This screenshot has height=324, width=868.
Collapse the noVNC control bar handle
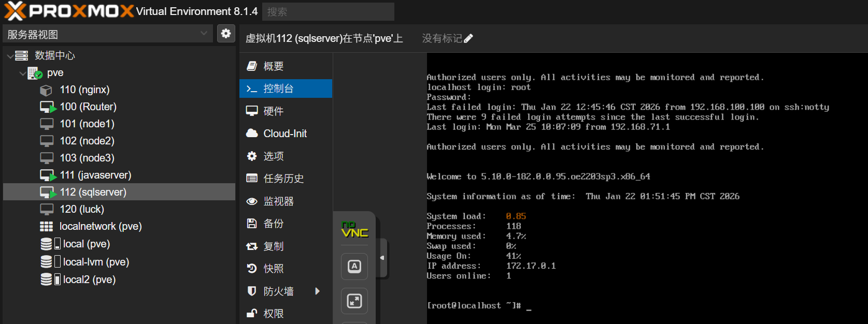[x=382, y=258]
